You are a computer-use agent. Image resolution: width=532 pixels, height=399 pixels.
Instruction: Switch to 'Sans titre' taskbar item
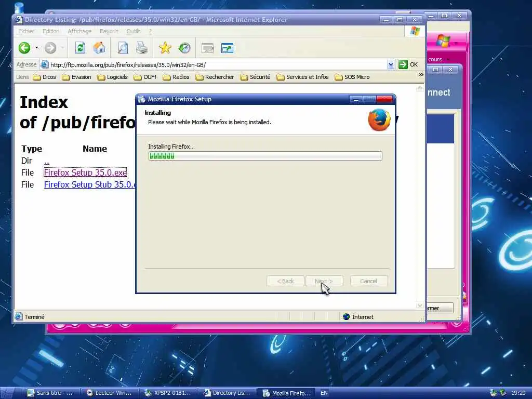(50, 393)
